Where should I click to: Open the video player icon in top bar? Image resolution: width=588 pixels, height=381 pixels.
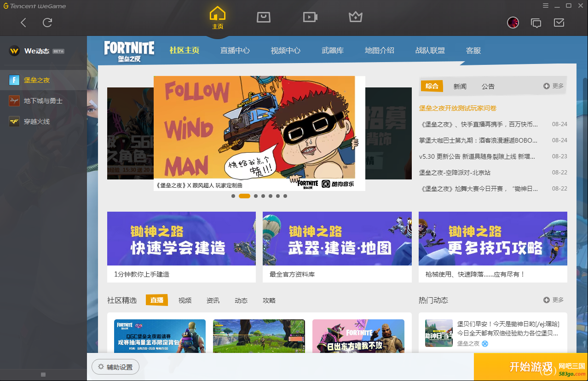pyautogui.click(x=310, y=17)
